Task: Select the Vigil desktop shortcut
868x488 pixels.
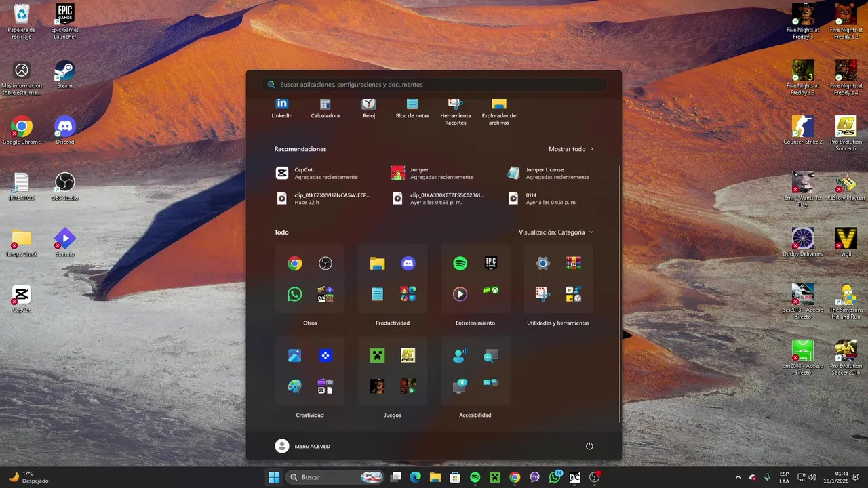Action: pyautogui.click(x=846, y=242)
